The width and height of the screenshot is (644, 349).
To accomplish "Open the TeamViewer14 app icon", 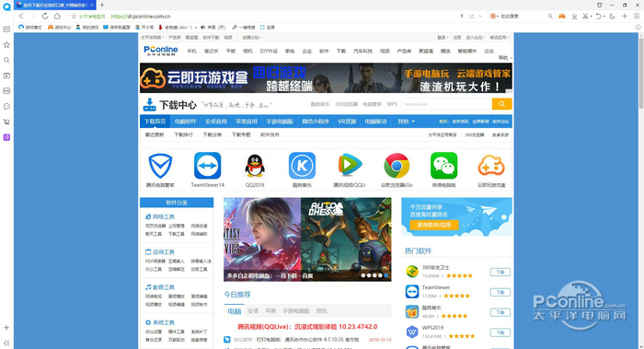I will [207, 166].
